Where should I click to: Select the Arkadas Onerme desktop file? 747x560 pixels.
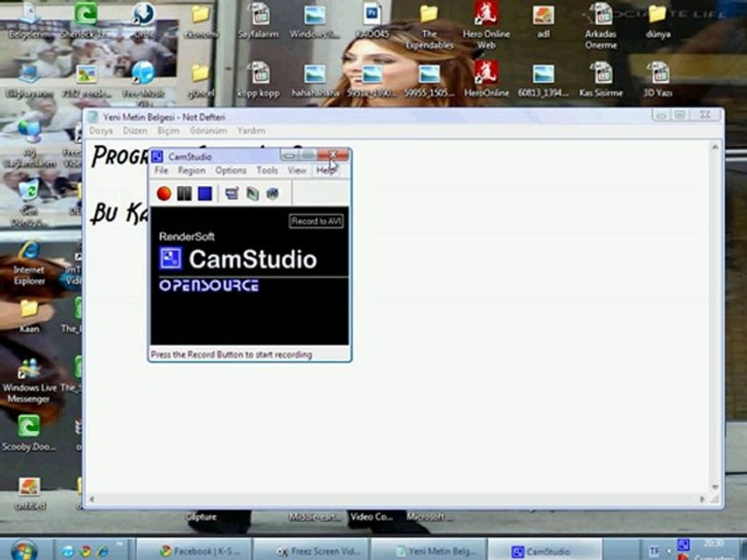[601, 26]
